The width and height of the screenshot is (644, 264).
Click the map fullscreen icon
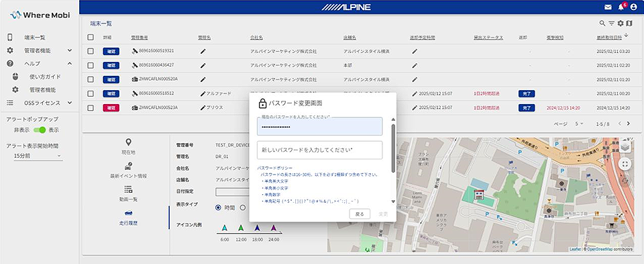click(625, 164)
